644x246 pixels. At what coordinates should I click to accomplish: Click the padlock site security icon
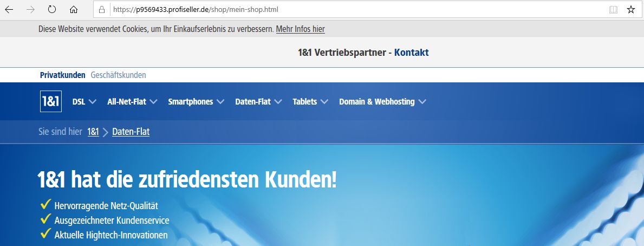pyautogui.click(x=102, y=10)
